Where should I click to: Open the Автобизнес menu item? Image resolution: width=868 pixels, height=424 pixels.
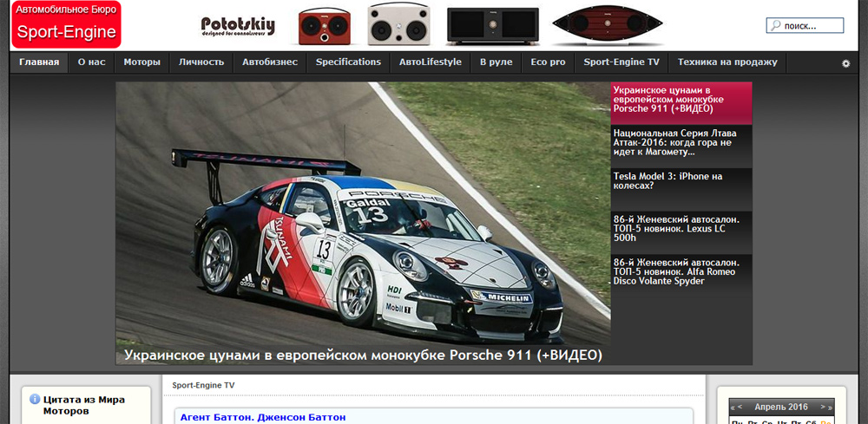click(270, 62)
